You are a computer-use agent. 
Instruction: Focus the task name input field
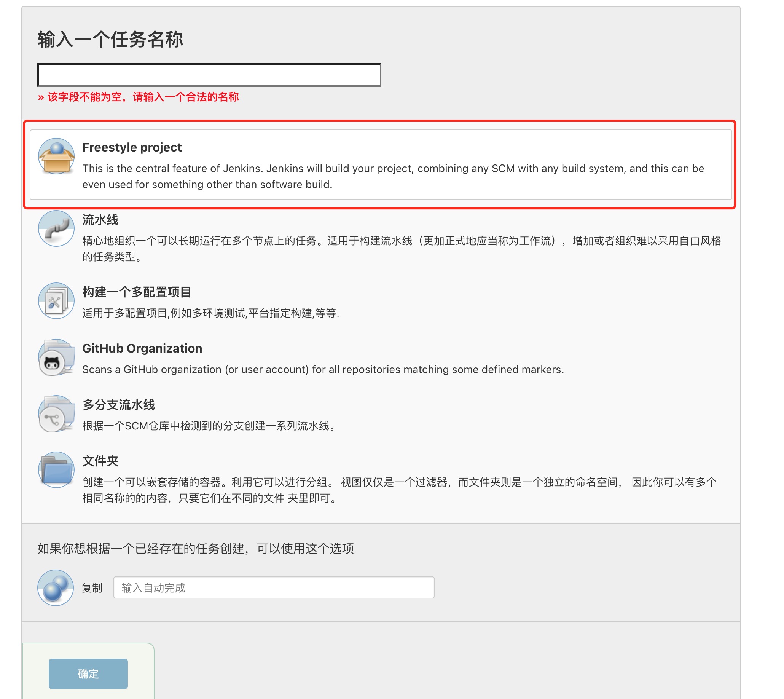point(209,75)
